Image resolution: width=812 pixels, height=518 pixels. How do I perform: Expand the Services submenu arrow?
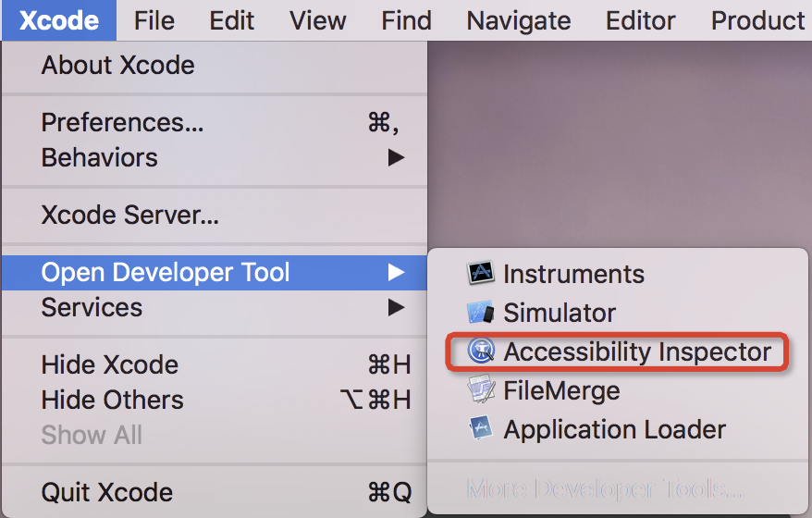click(x=396, y=307)
